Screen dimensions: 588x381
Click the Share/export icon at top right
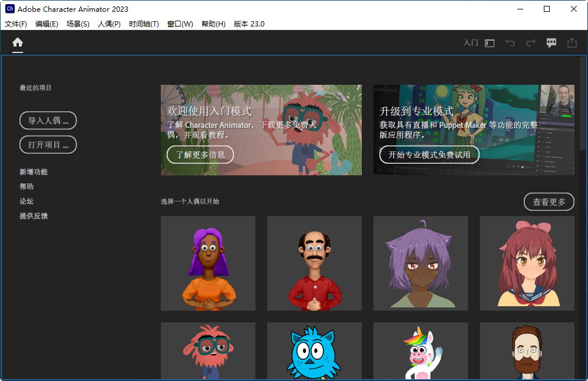pos(572,42)
